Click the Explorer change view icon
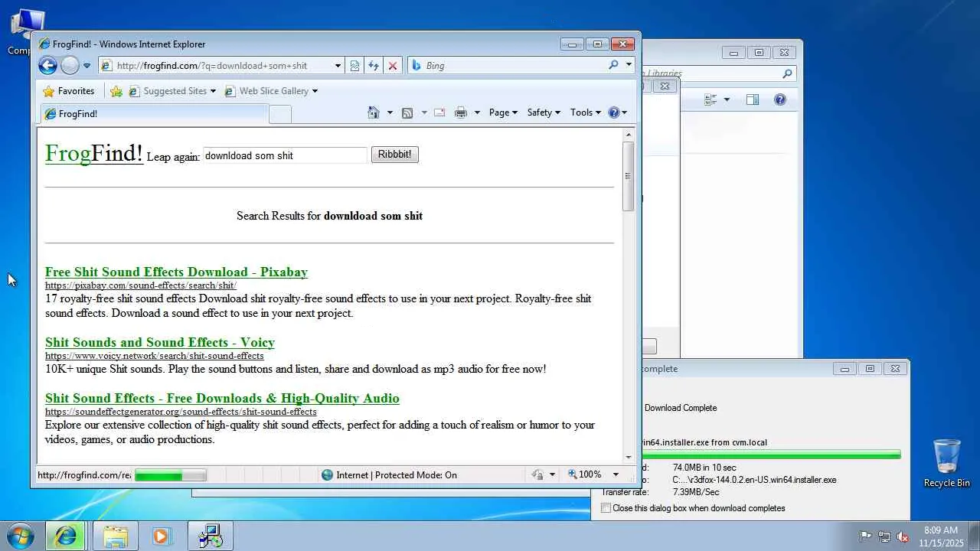This screenshot has height=551, width=980. click(710, 99)
